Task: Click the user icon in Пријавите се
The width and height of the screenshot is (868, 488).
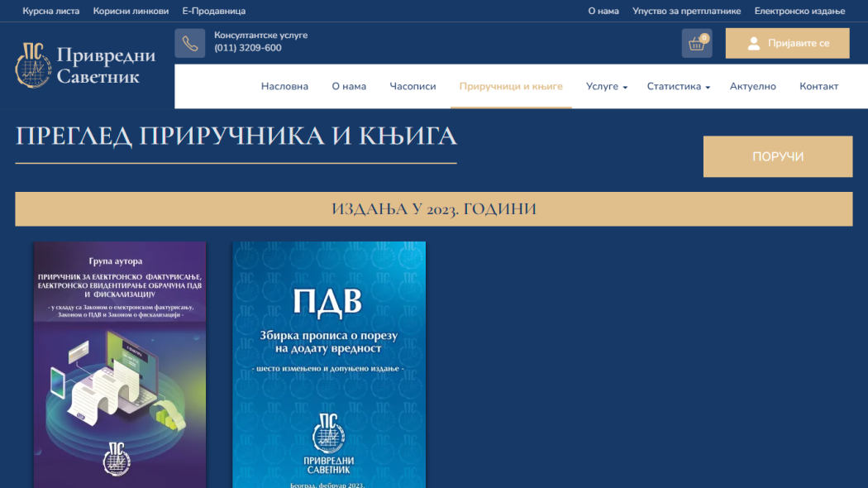Action: 753,44
